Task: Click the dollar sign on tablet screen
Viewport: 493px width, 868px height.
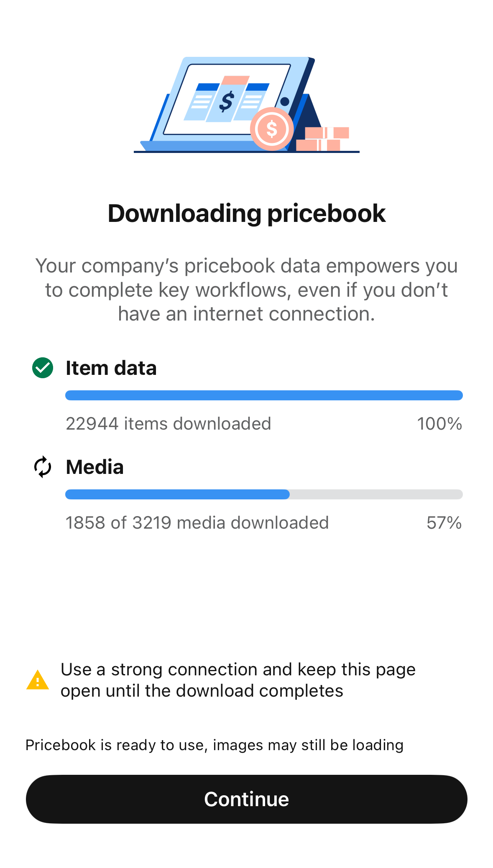Action: [227, 102]
